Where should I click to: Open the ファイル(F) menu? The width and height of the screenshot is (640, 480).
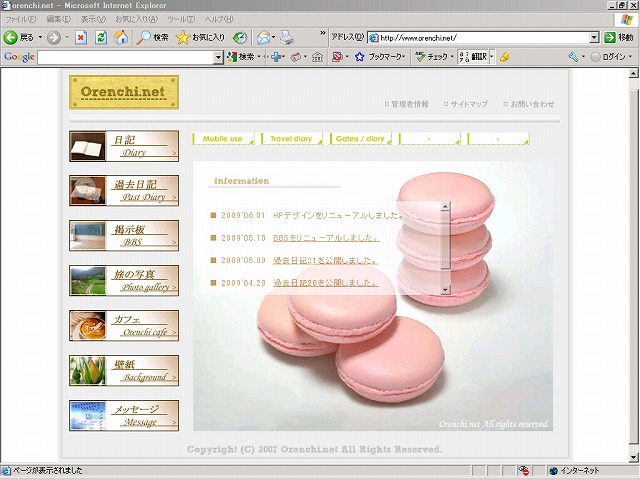[x=20, y=19]
